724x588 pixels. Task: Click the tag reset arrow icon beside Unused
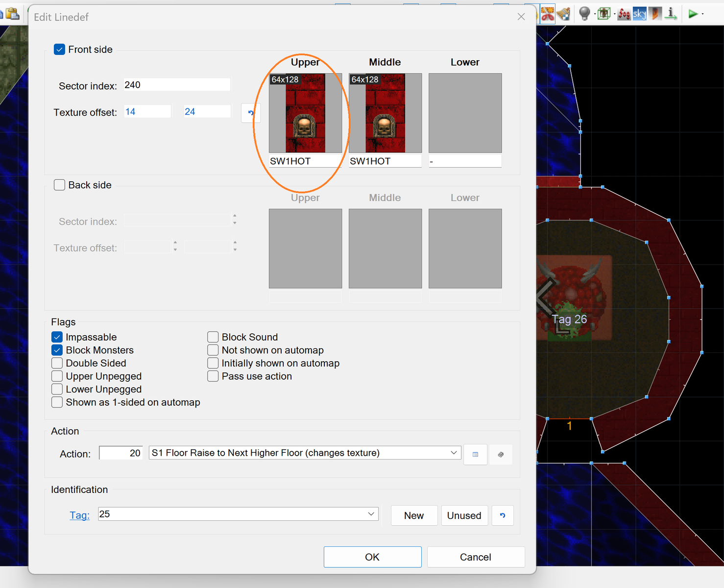coord(503,515)
